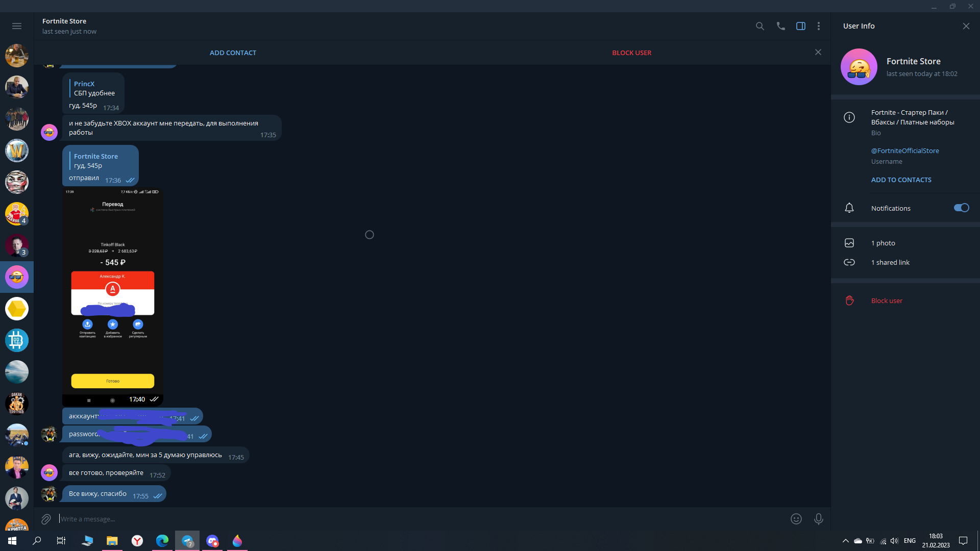Open the Windows Start menu

pos(12,541)
